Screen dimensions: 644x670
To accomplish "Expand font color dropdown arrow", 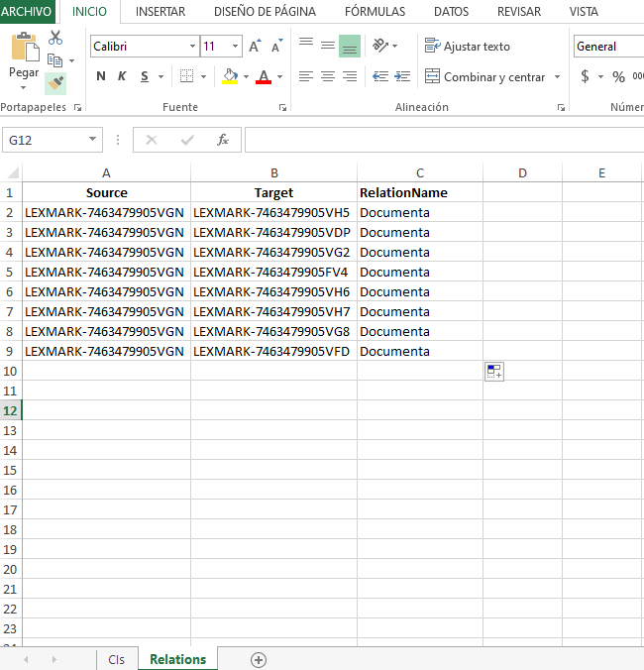I will [280, 77].
